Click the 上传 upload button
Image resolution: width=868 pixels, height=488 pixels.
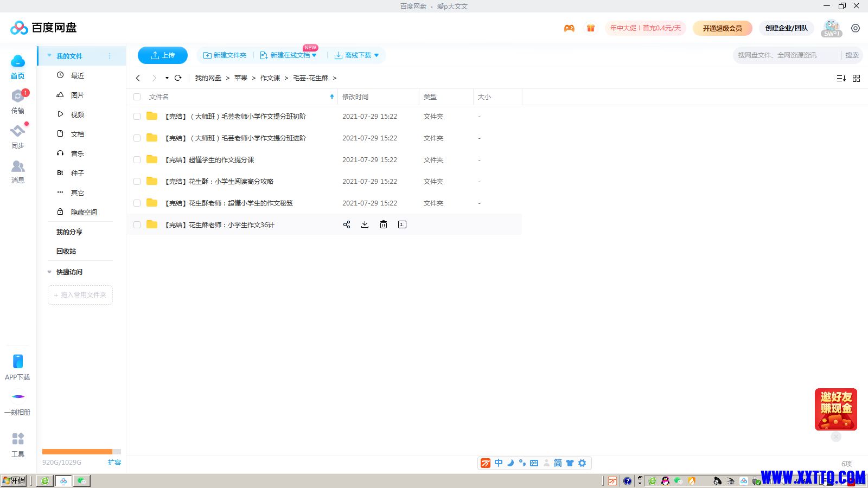163,55
